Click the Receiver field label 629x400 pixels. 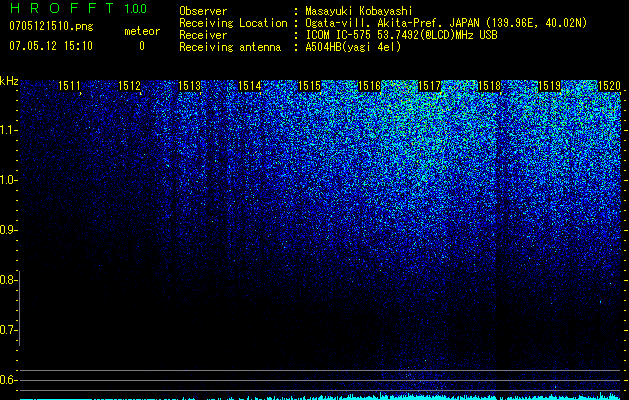pos(203,35)
